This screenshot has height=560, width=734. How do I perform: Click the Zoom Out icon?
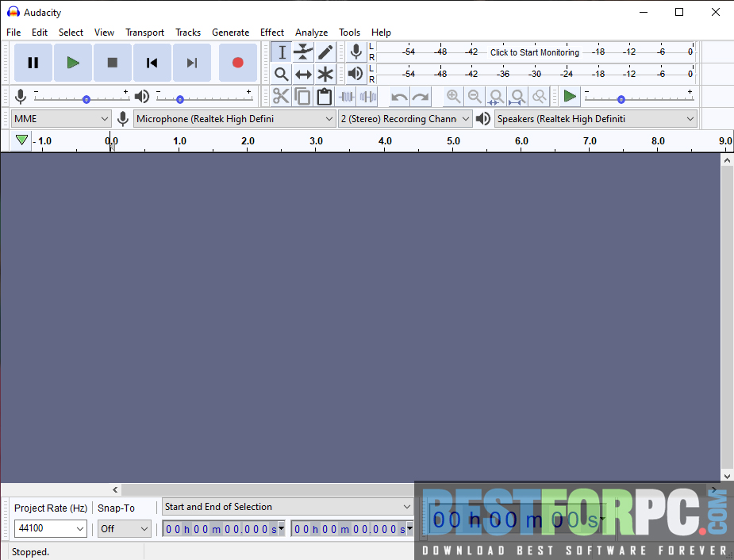click(x=475, y=97)
